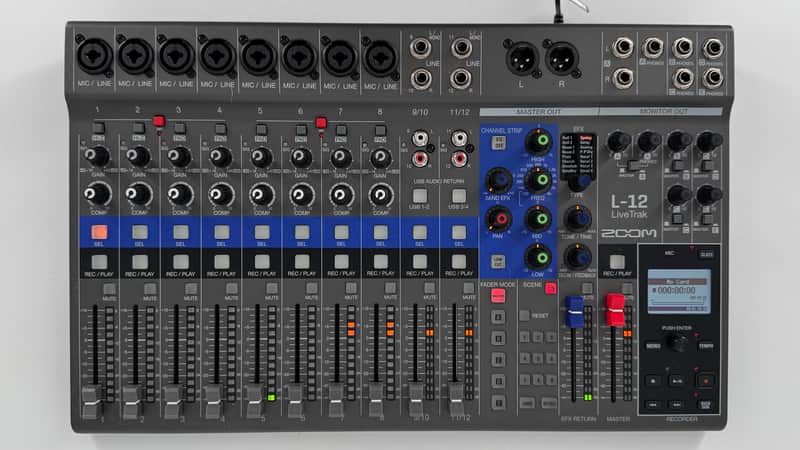
Task: Adjust the DECAY/FEEDBACK effect knob
Action: coord(578,257)
